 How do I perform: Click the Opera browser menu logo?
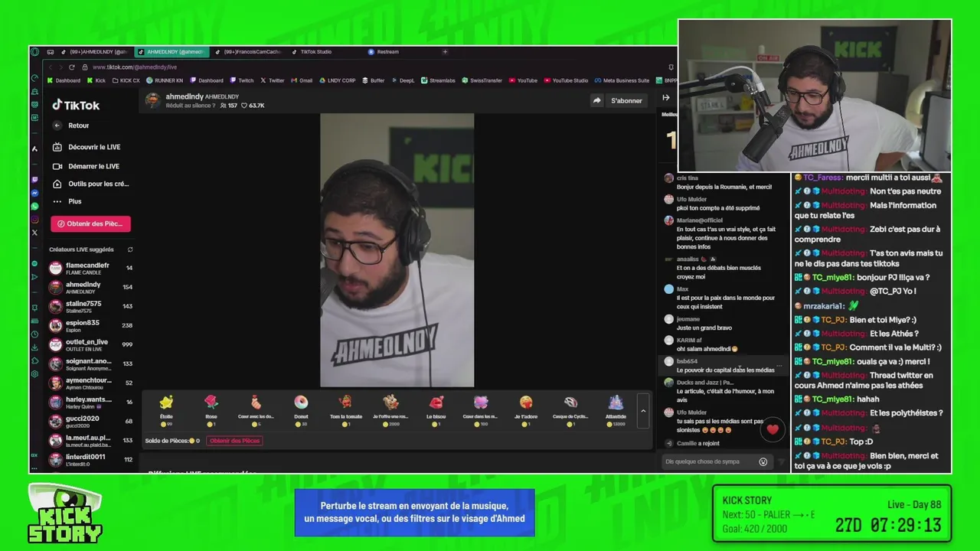pyautogui.click(x=35, y=52)
